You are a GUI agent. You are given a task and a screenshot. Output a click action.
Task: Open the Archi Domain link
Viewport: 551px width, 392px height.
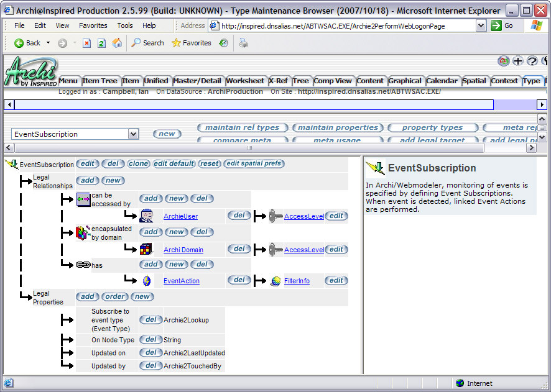tap(183, 250)
